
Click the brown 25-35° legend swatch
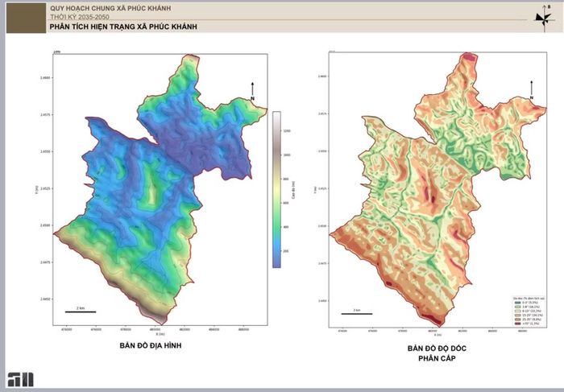point(517,320)
